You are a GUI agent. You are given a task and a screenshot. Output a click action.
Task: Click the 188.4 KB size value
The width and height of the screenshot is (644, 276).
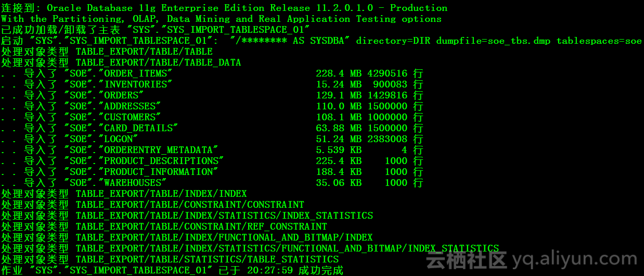coord(339,172)
